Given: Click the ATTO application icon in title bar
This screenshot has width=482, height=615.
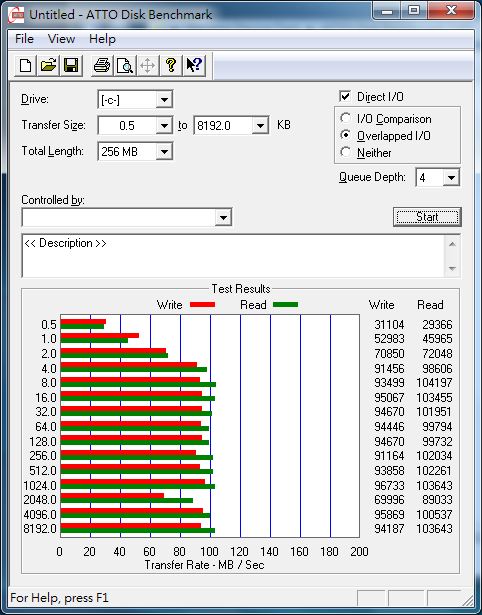Looking at the screenshot, I should point(16,15).
